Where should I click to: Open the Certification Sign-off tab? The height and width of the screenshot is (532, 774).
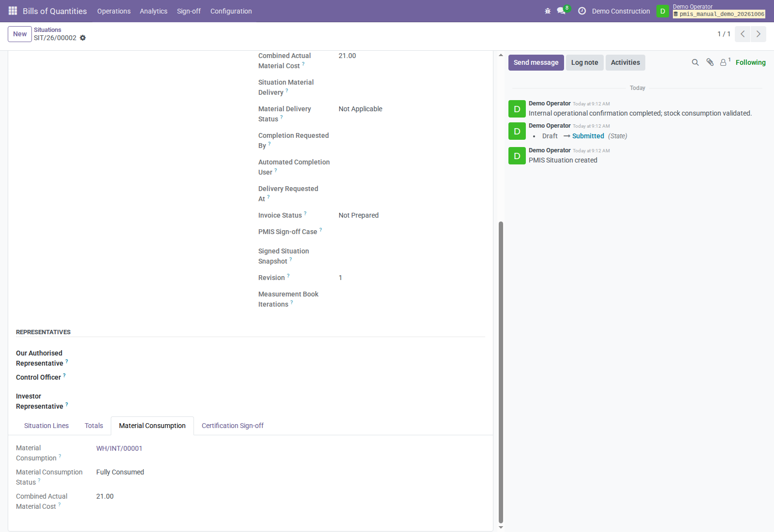[x=233, y=426]
